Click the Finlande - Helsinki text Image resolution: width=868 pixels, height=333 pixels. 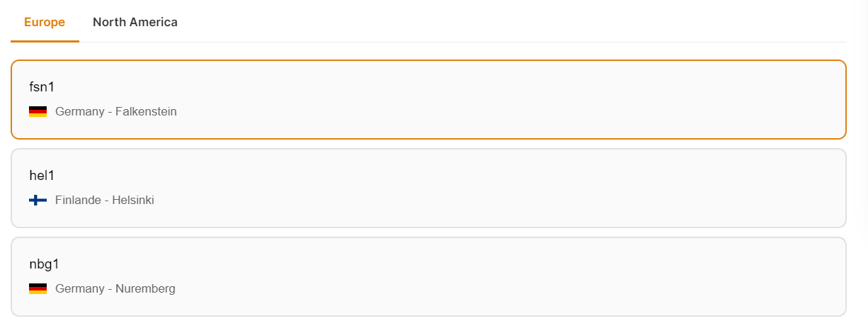pyautogui.click(x=105, y=201)
